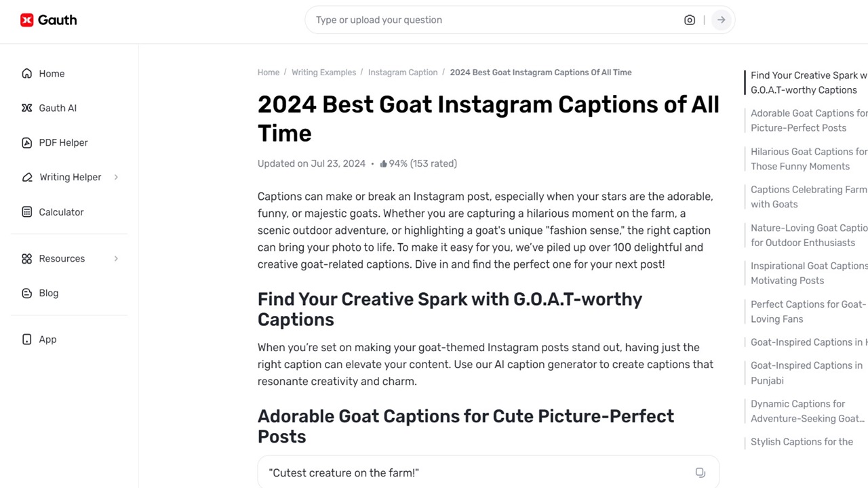Image resolution: width=868 pixels, height=488 pixels.
Task: Select the Home icon in the sidebar
Action: point(26,73)
